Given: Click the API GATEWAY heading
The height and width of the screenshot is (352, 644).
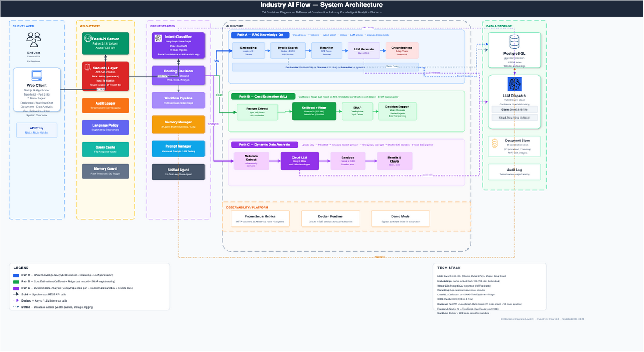Looking at the screenshot, I should tap(90, 26).
